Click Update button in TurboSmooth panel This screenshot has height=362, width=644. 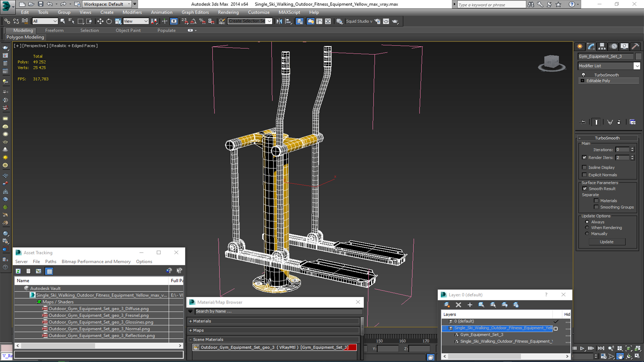point(607,241)
